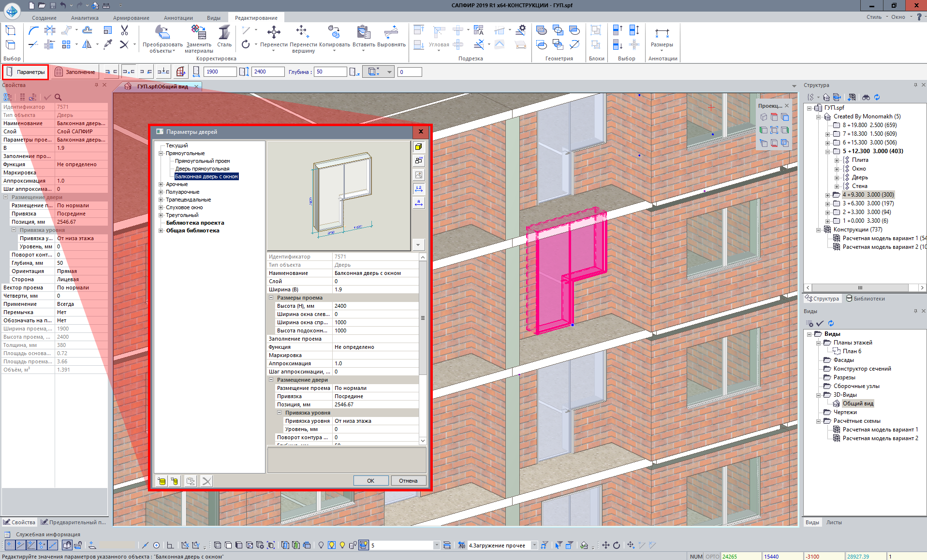Open the Заполнение door filling tool

74,72
